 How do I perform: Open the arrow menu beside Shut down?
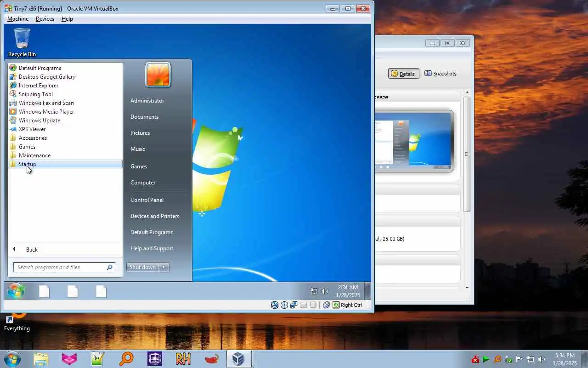click(x=164, y=267)
